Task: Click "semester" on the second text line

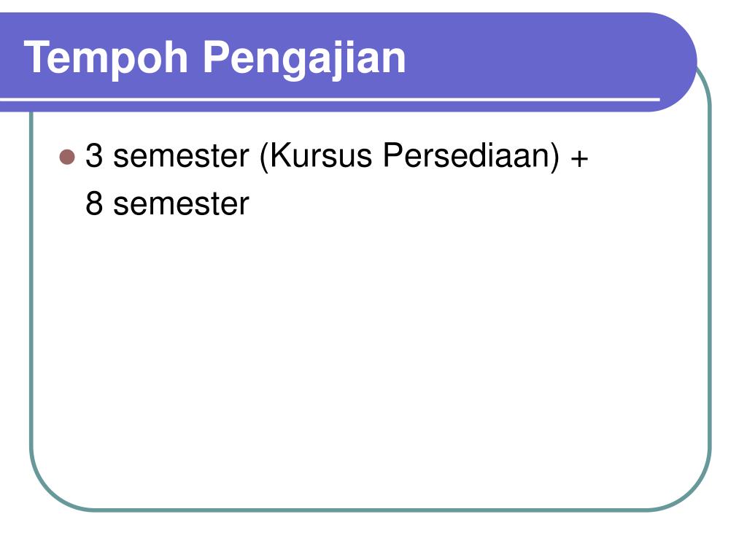Action: pos(181,204)
